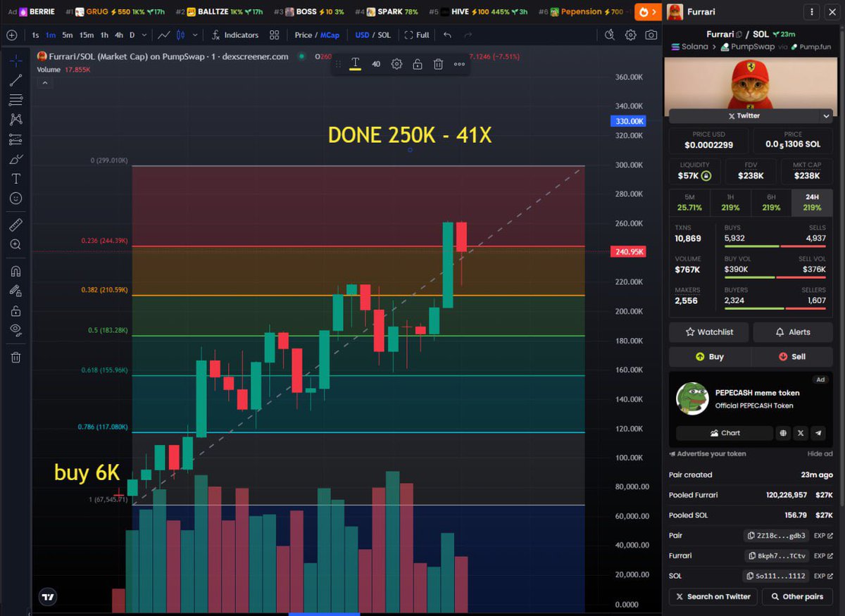Image resolution: width=845 pixels, height=616 pixels.
Task: Switch to line chart style
Action: click(163, 34)
